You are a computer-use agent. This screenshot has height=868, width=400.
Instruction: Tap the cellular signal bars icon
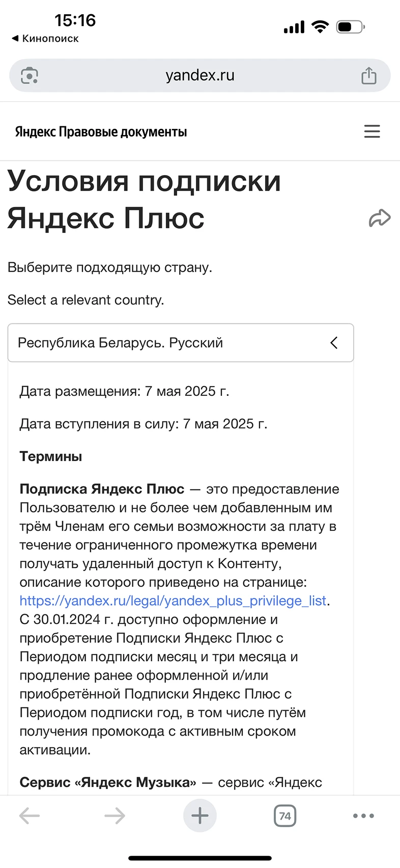294,27
